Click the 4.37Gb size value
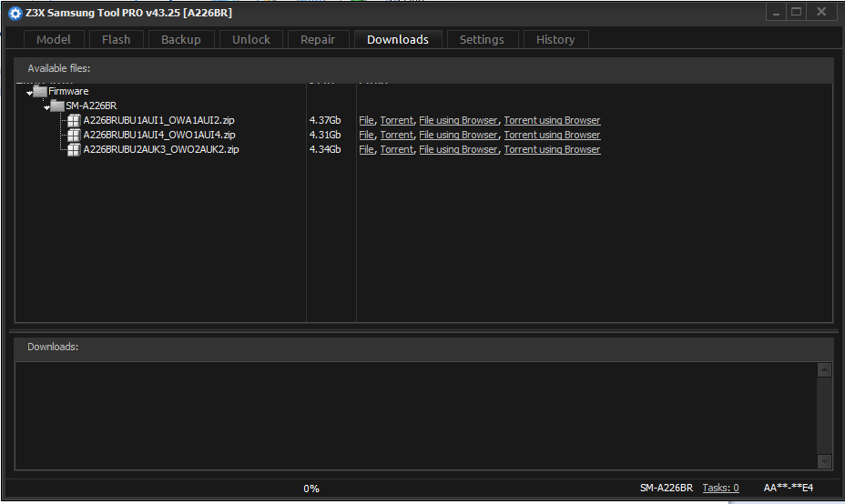The image size is (845, 504). point(325,120)
